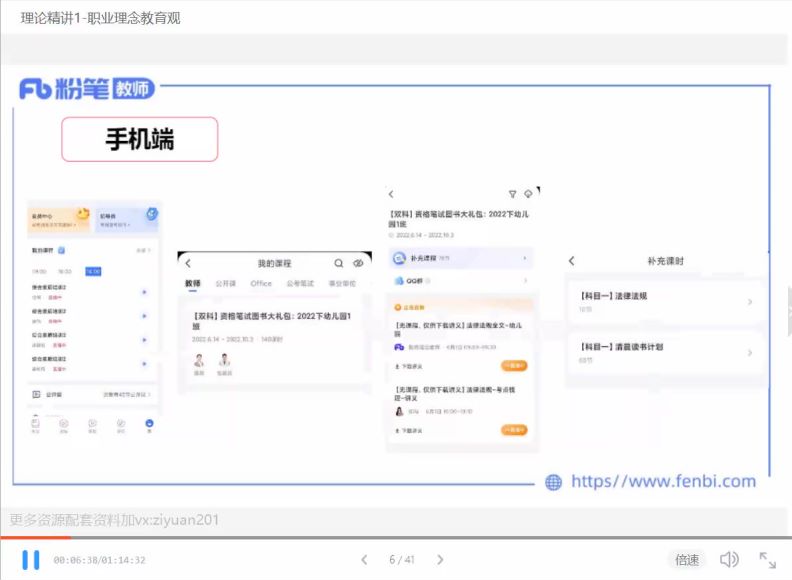Expand the QQ群 row chevron
The width and height of the screenshot is (792, 580).
coord(525,281)
